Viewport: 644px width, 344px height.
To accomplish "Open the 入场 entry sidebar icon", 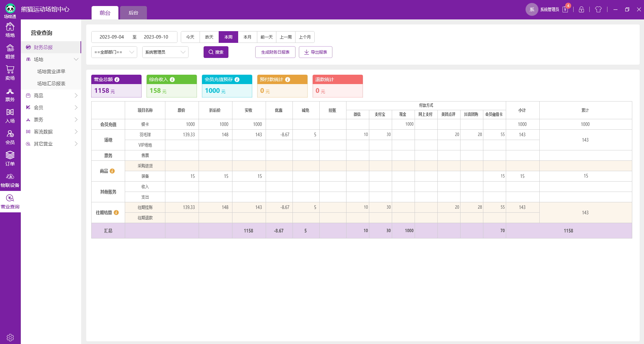I will tap(10, 116).
